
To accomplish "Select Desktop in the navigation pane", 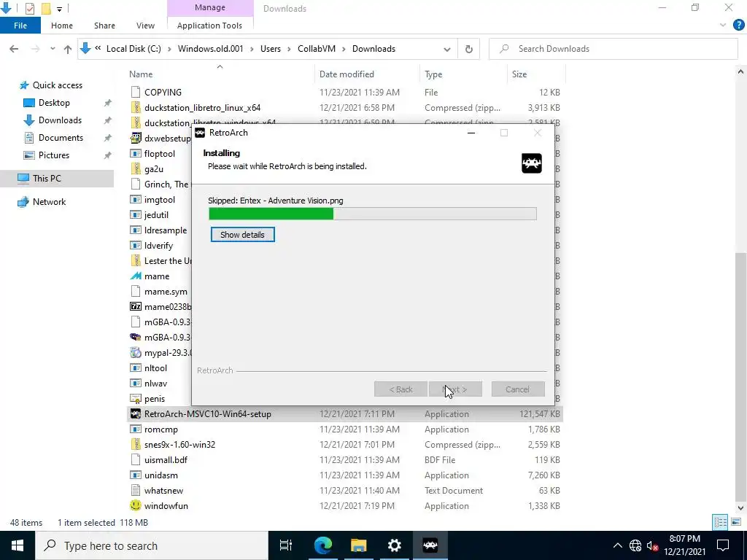I will pyautogui.click(x=54, y=102).
